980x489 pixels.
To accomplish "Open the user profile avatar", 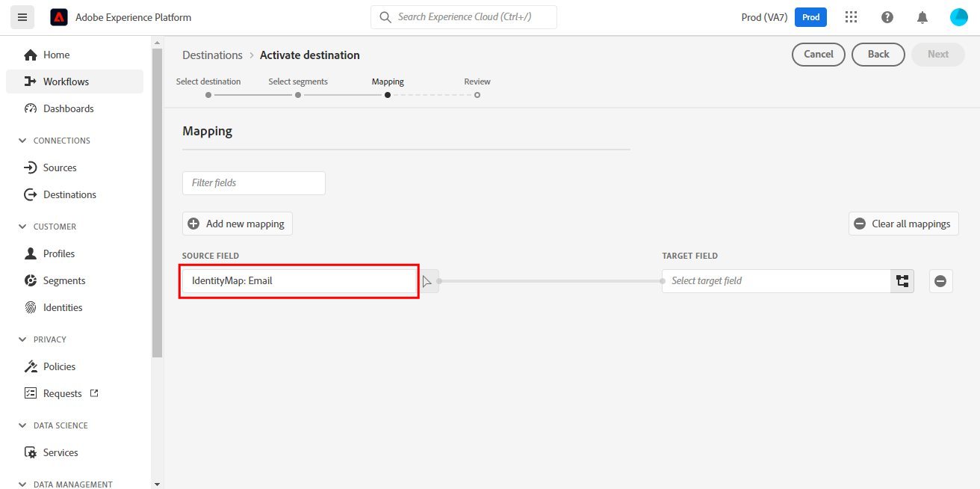I will point(958,17).
